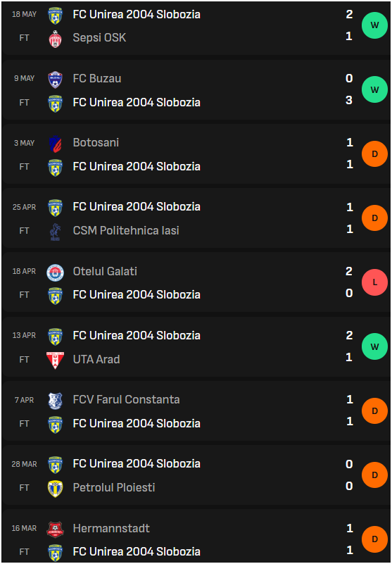The height and width of the screenshot is (564, 392).
Task: Click the Petrolul Ploiesti team logo
Action: pyautogui.click(x=55, y=489)
